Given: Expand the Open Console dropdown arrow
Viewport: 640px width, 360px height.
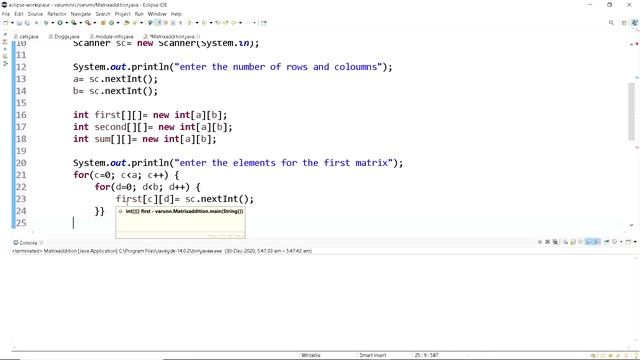Looking at the screenshot, I should (635, 242).
